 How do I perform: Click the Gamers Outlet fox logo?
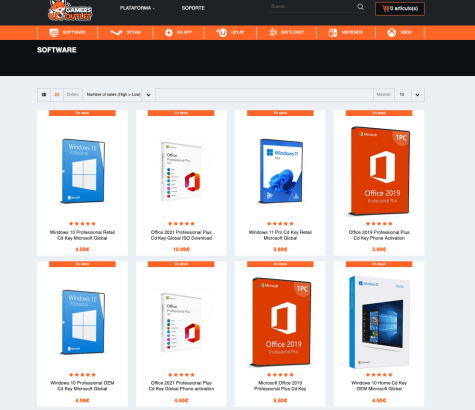[70, 10]
